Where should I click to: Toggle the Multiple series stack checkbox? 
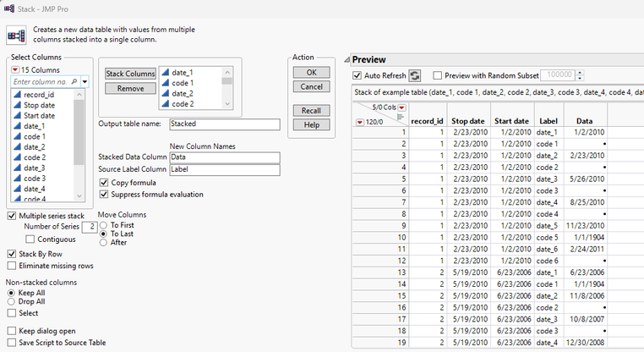(x=12, y=216)
